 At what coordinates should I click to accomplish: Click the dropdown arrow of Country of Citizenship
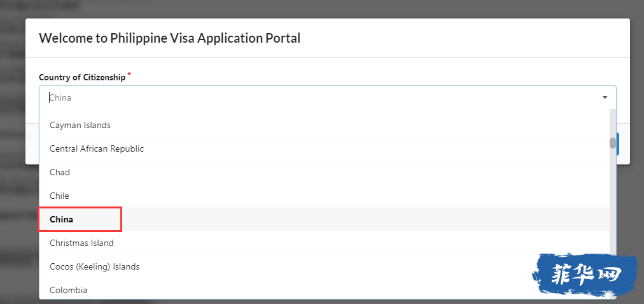point(605,98)
